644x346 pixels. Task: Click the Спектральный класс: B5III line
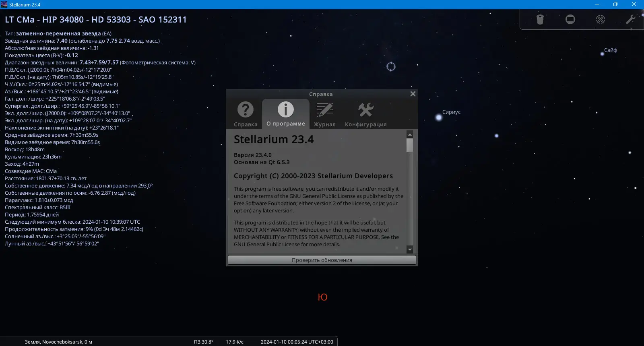38,207
